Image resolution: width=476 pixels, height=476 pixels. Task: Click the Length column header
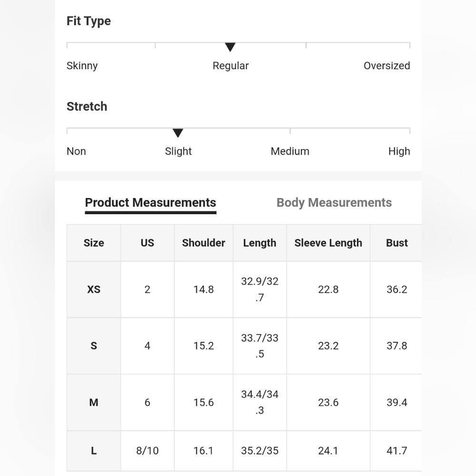259,243
